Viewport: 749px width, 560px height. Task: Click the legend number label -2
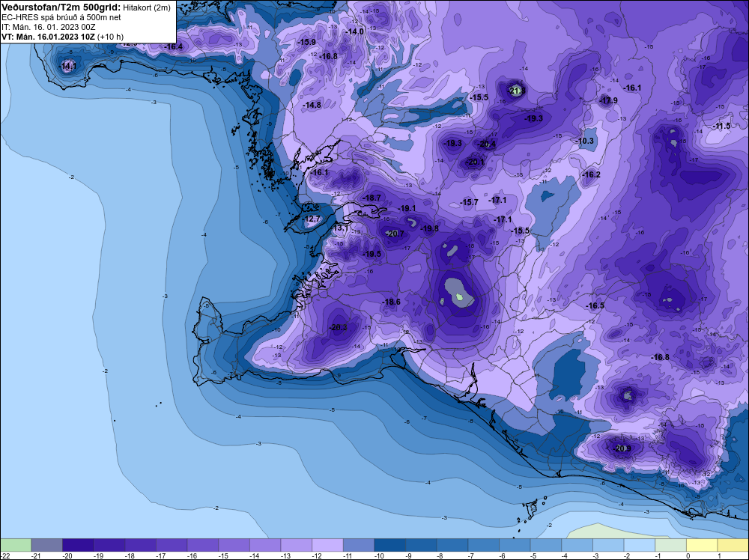coord(628,556)
